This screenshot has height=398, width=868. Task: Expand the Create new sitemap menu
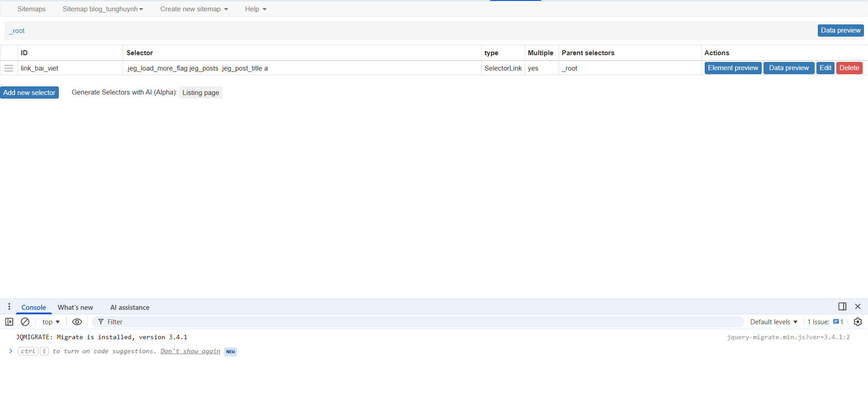[194, 9]
